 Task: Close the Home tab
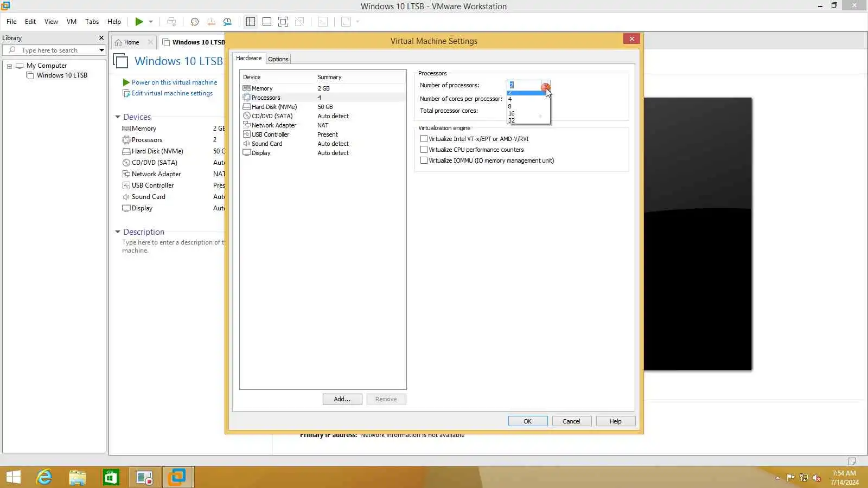[x=150, y=42]
